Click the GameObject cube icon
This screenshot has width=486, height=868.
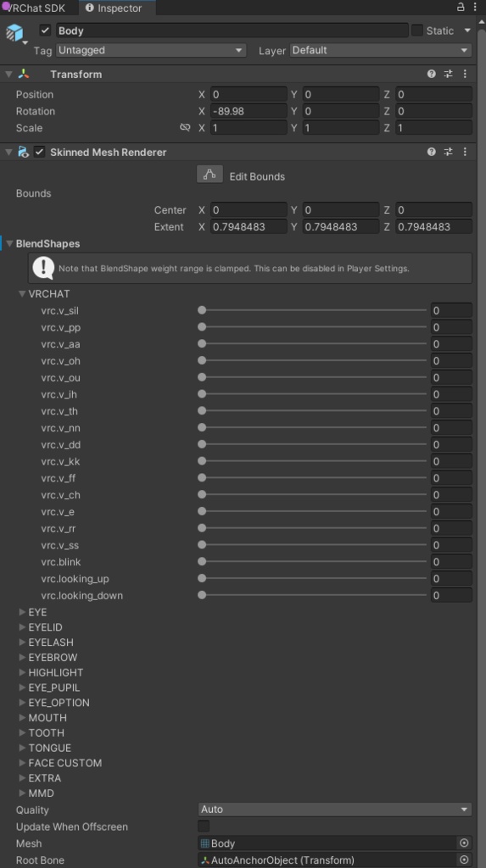[x=15, y=33]
